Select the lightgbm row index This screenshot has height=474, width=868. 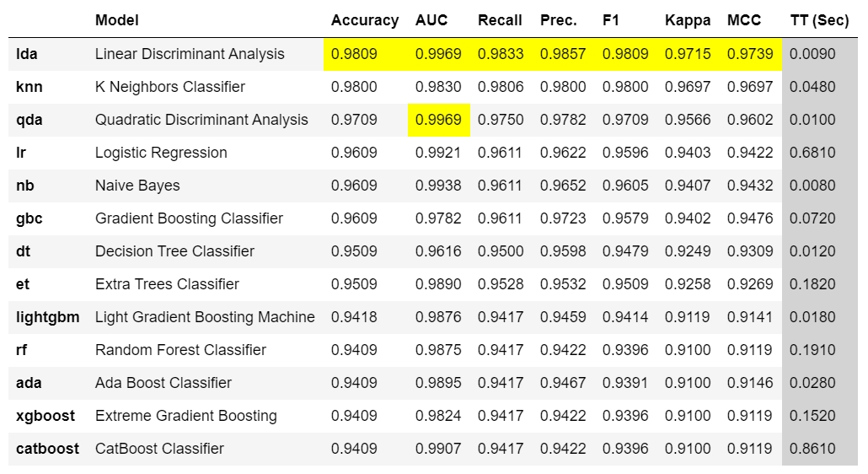pos(47,317)
